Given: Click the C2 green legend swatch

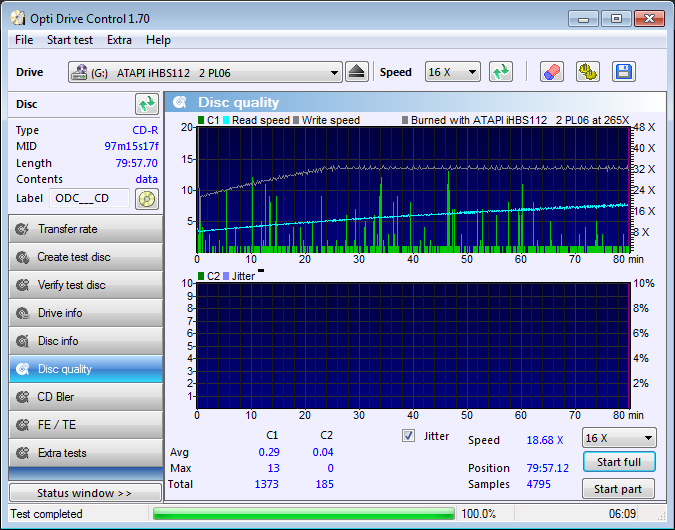Looking at the screenshot, I should coord(201,276).
